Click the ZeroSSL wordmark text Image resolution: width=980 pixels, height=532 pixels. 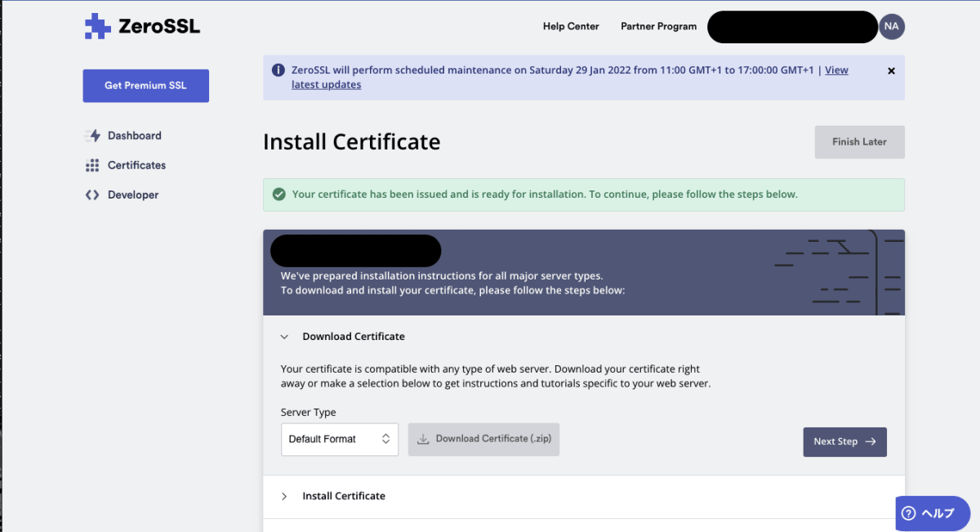(159, 26)
